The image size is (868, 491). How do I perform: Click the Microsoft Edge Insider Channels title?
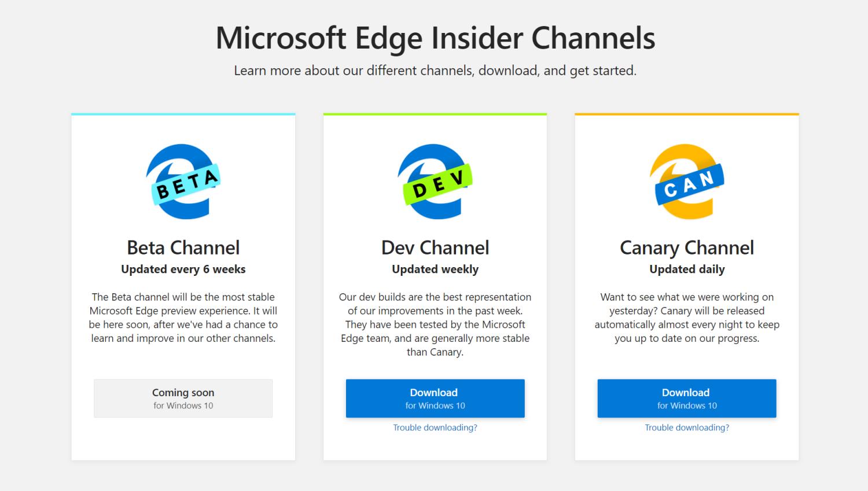tap(435, 38)
